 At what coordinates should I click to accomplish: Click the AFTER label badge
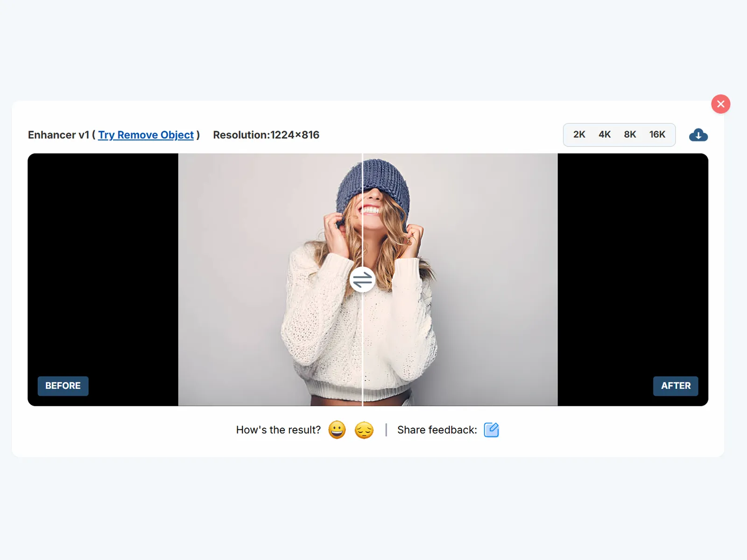point(675,386)
